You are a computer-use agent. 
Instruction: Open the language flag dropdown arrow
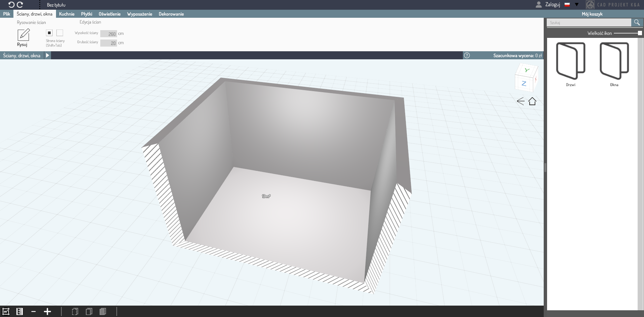point(577,5)
